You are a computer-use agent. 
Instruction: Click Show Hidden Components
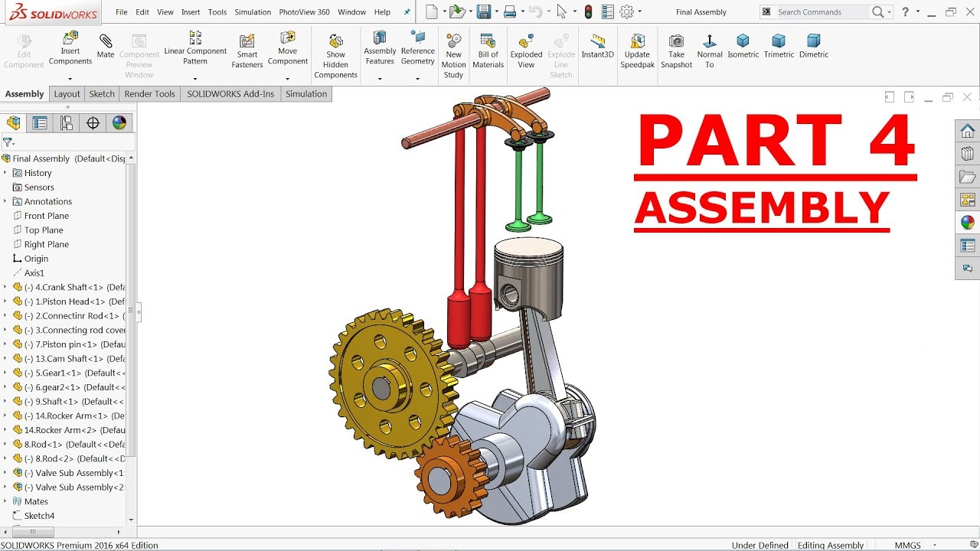(x=335, y=55)
